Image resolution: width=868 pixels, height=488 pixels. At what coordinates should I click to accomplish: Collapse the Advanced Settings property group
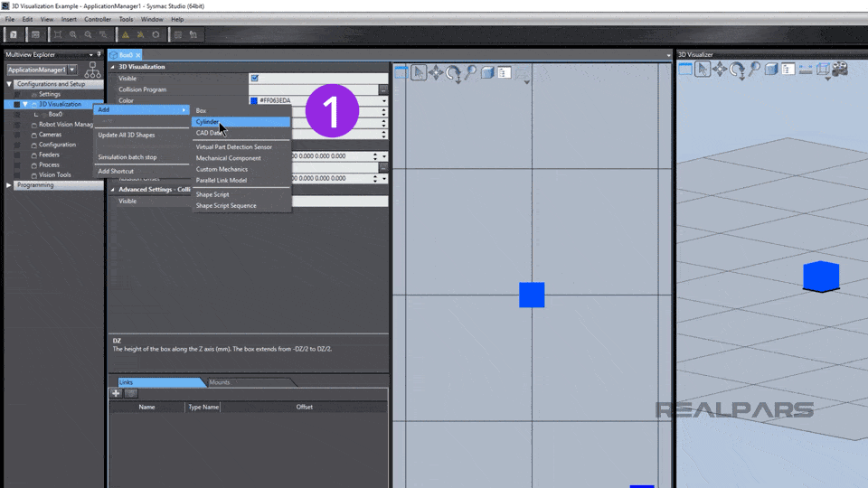(x=113, y=189)
